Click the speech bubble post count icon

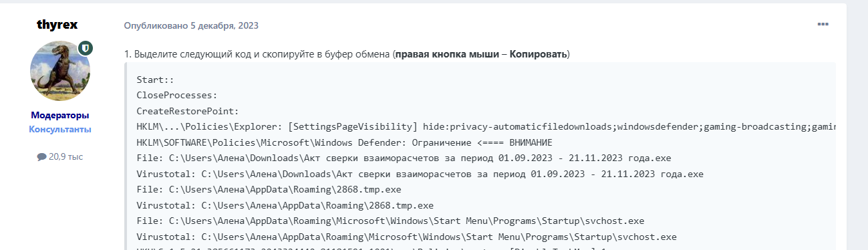click(x=41, y=156)
